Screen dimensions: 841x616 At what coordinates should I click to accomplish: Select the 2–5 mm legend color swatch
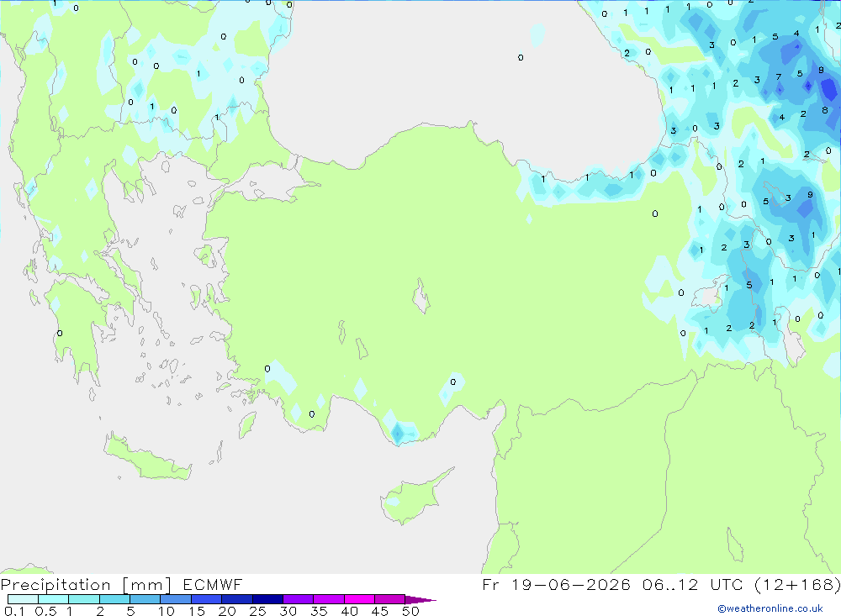click(x=114, y=599)
